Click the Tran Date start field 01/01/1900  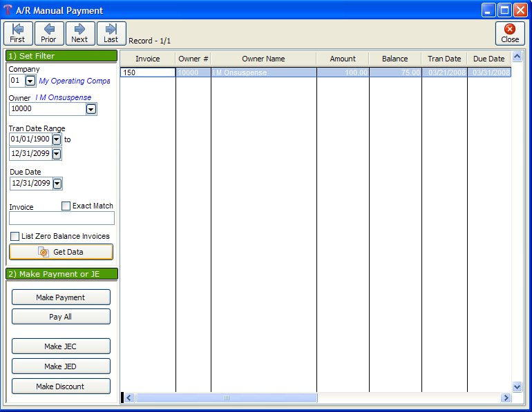click(30, 139)
